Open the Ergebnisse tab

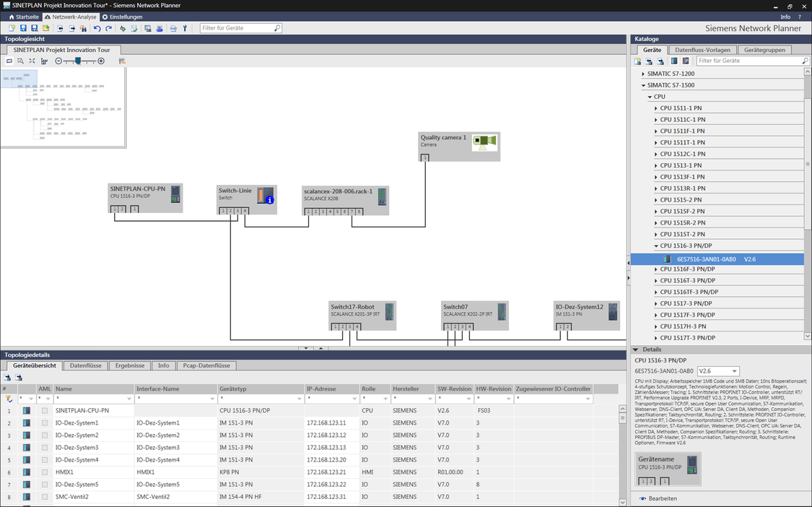click(130, 365)
